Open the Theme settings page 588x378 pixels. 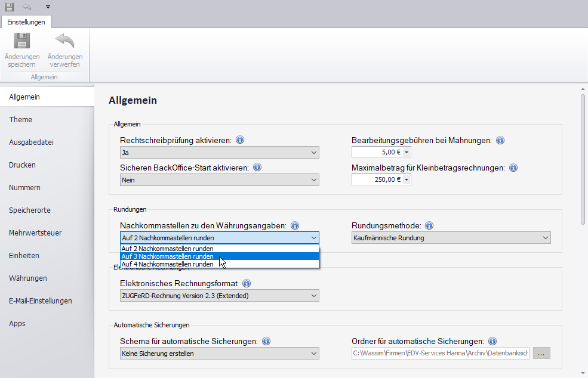pos(47,119)
